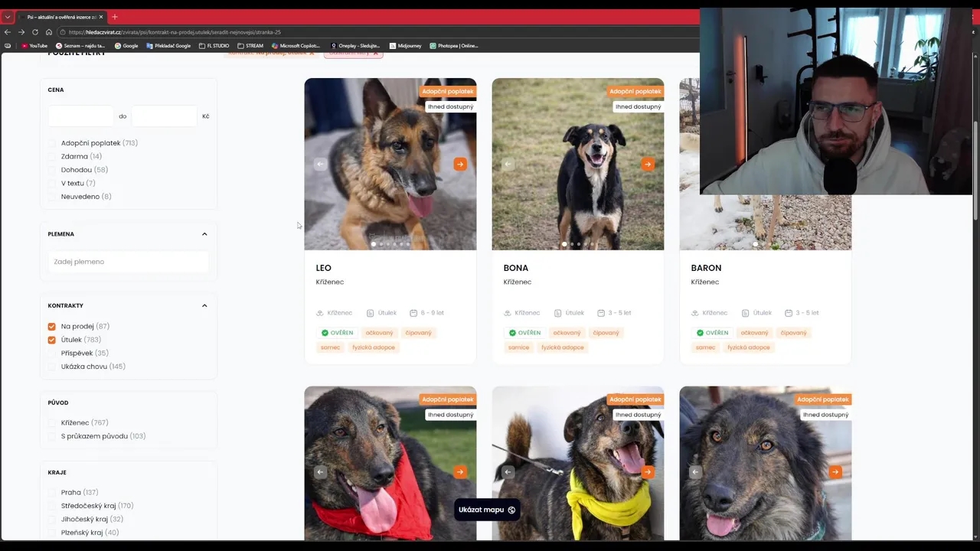Viewport: 980px width, 551px height.
Task: Check the Dohodou price filter
Action: coord(52,170)
